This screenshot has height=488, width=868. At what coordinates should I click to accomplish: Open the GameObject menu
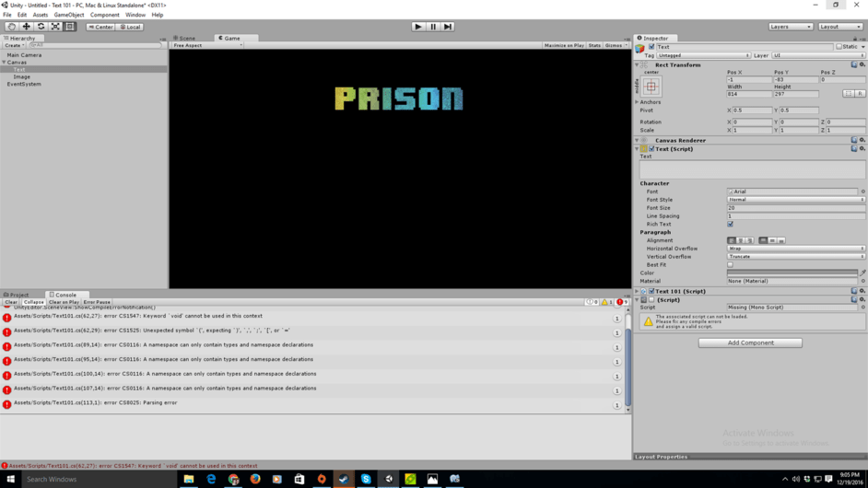pyautogui.click(x=69, y=15)
